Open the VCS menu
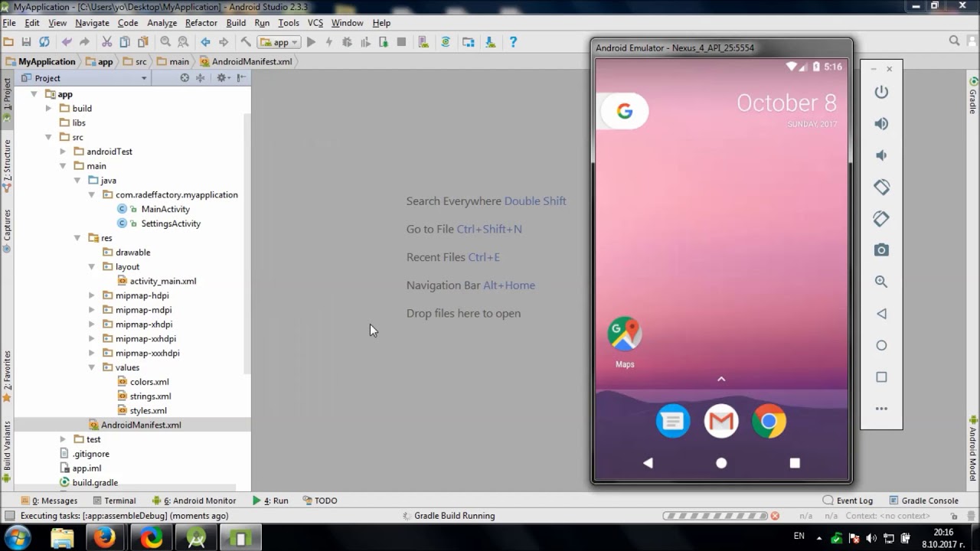This screenshot has height=551, width=980. 315,23
